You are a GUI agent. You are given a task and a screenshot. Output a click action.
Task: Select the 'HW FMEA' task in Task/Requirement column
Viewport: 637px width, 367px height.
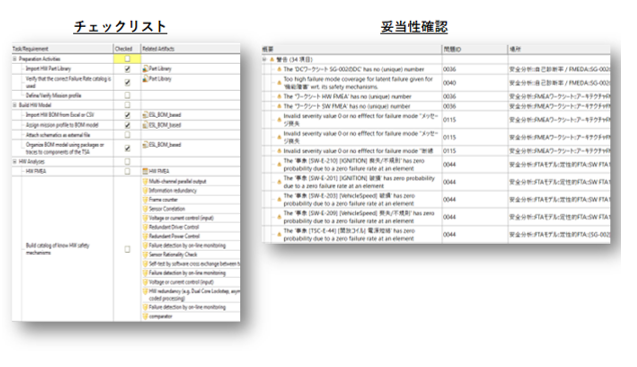(36, 172)
